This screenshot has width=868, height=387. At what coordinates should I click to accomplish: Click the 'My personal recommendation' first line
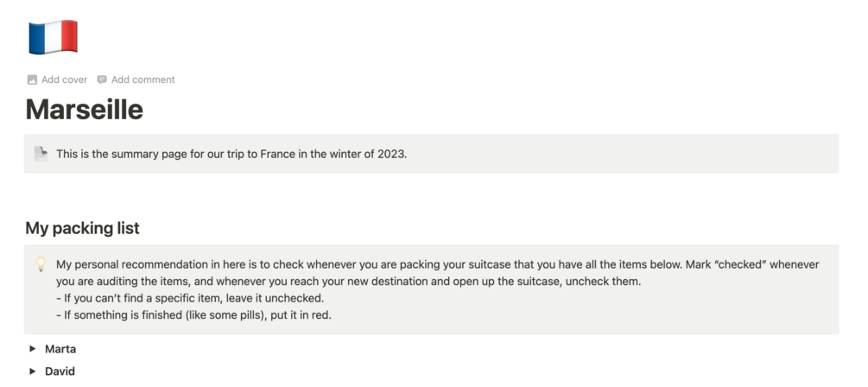click(x=345, y=264)
